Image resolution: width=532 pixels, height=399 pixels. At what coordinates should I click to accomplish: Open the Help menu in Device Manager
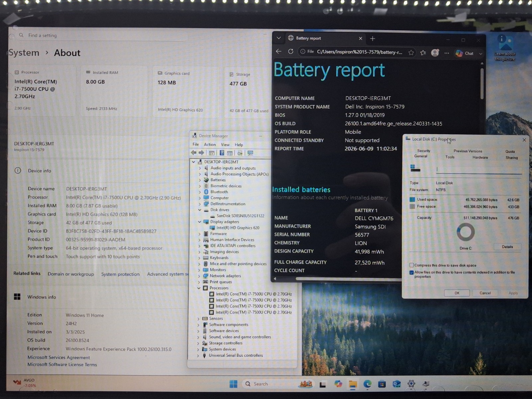click(239, 145)
